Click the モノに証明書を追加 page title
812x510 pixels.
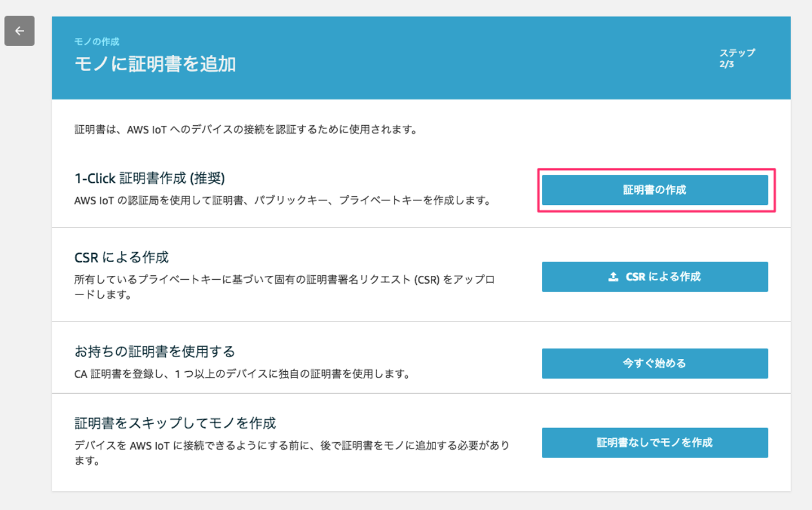click(155, 64)
